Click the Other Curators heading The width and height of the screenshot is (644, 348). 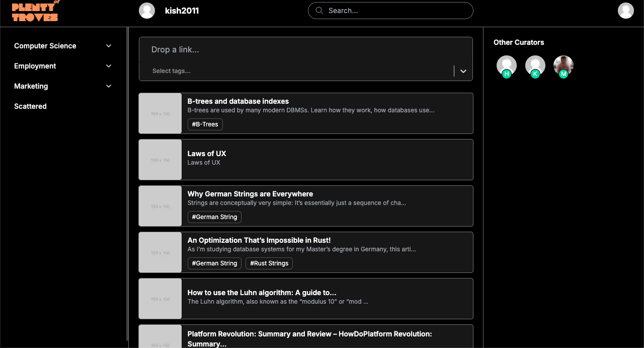click(x=519, y=42)
